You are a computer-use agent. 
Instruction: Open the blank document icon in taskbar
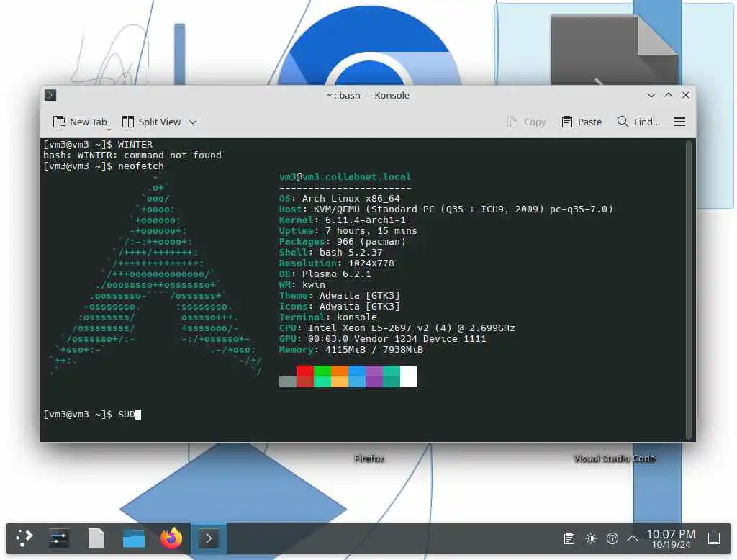[96, 538]
